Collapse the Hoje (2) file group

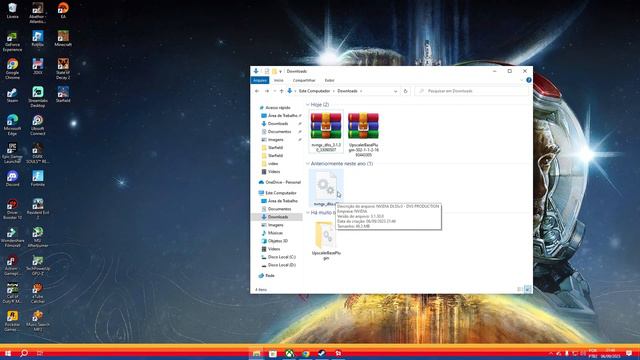[x=308, y=105]
